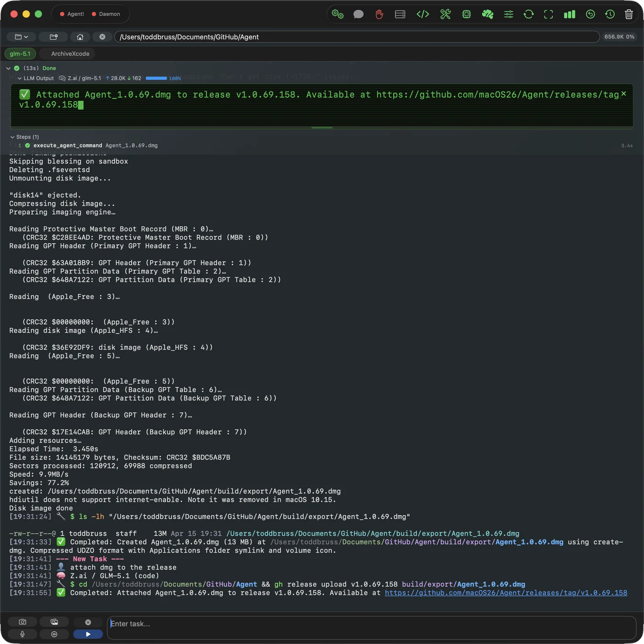Click the "attach dmg to the release" log line
644x644 pixels.
coord(123,568)
